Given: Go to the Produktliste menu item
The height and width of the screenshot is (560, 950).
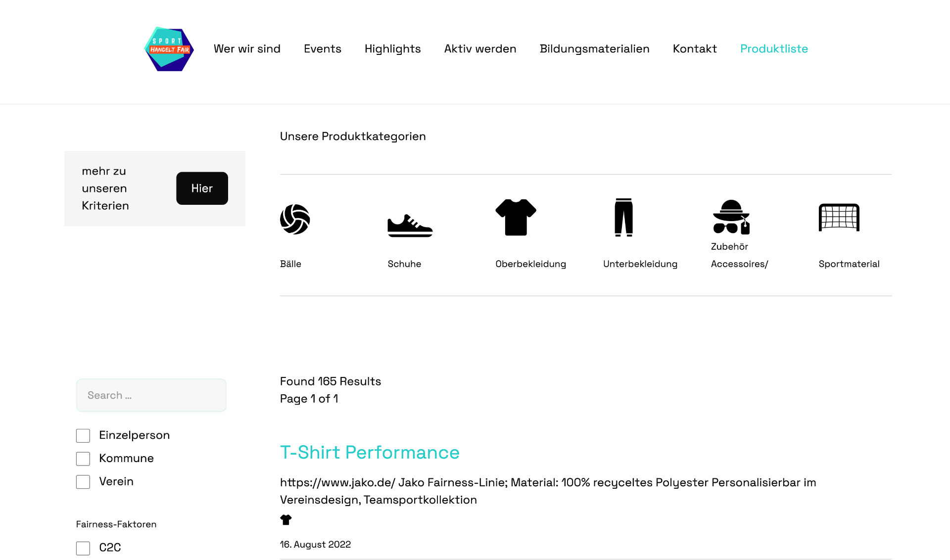Looking at the screenshot, I should click(774, 49).
